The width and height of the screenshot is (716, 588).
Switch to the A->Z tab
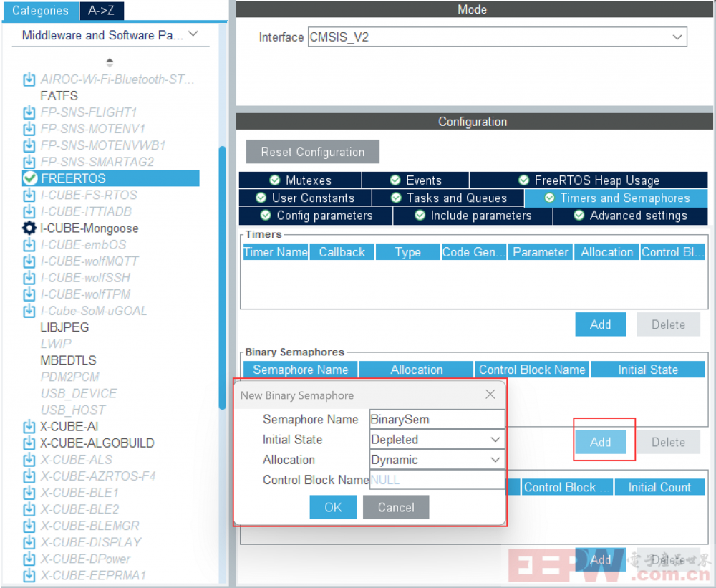click(102, 11)
